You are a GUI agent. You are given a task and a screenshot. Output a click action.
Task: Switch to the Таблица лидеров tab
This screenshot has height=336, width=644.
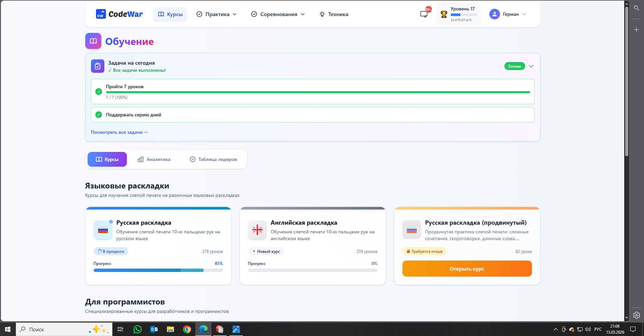coord(213,159)
